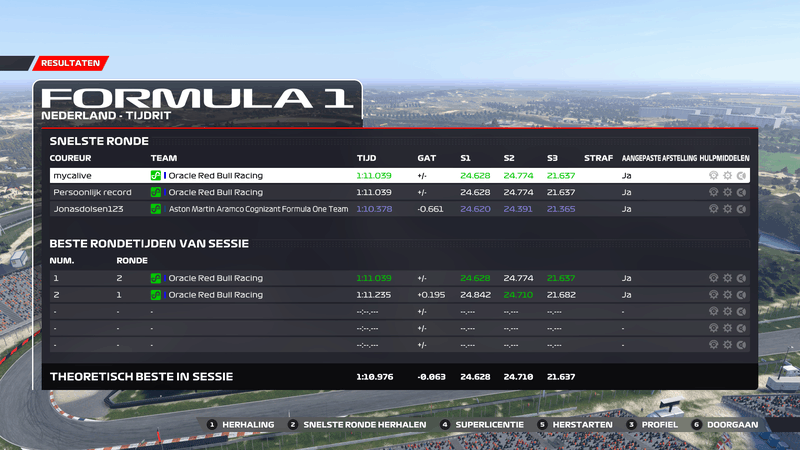
Task: Click the brake assist icon in mycalive row
Action: (742, 176)
